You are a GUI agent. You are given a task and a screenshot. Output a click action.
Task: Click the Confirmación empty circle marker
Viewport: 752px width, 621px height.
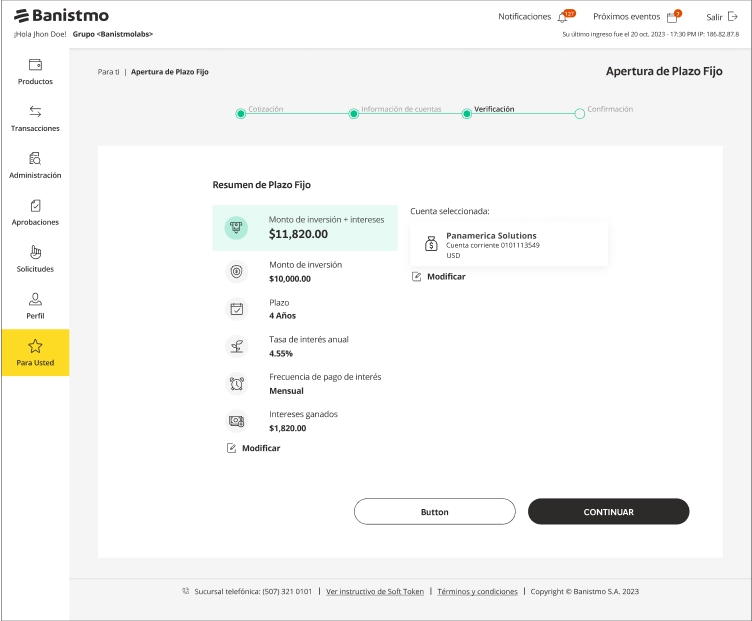[579, 114]
